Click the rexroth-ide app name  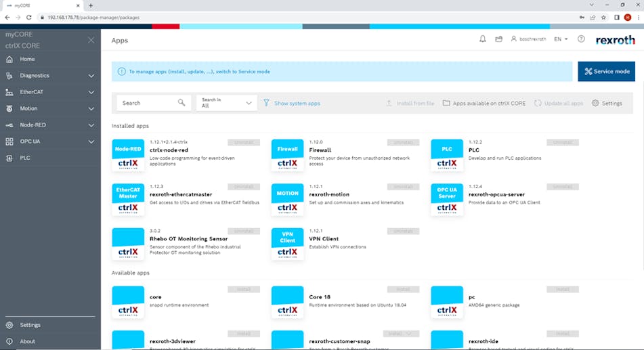click(x=484, y=341)
